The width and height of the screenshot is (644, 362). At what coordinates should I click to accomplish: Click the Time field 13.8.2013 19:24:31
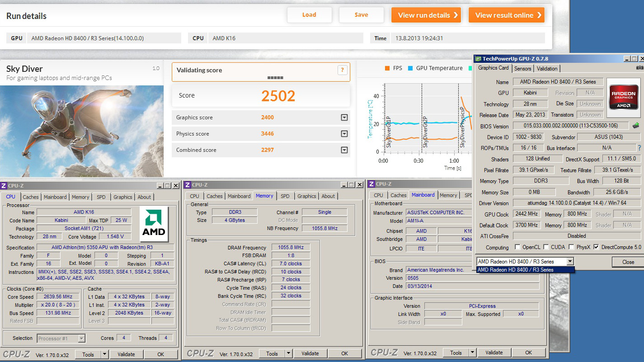(x=468, y=38)
